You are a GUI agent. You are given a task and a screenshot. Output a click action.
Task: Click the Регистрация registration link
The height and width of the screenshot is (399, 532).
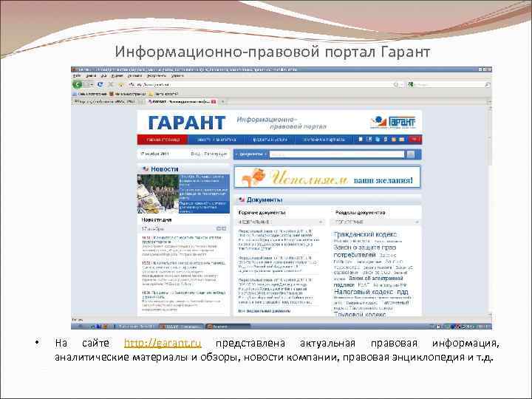click(216, 154)
